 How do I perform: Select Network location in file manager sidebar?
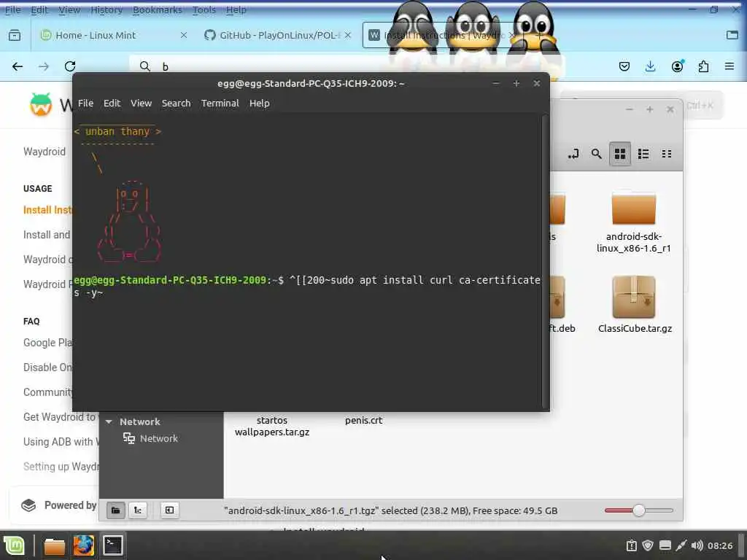150,438
